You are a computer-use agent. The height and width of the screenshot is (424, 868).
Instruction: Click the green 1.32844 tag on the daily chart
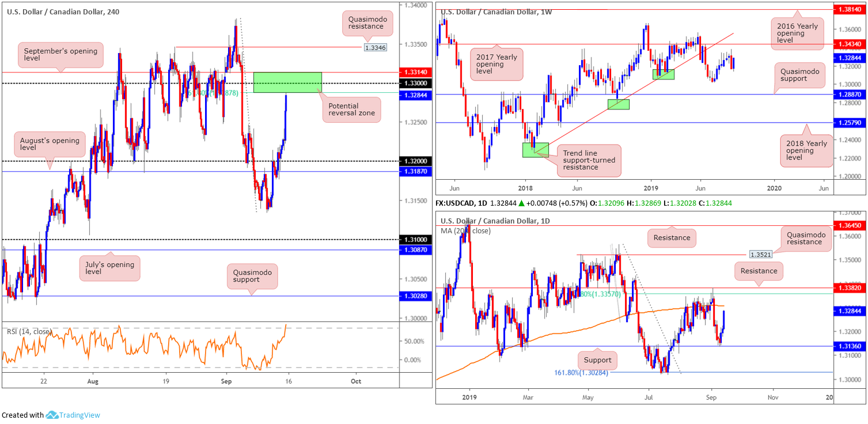tap(850, 310)
